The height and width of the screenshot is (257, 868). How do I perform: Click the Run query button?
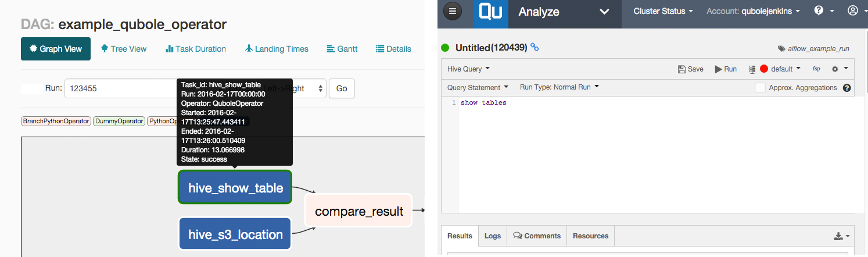coord(726,69)
